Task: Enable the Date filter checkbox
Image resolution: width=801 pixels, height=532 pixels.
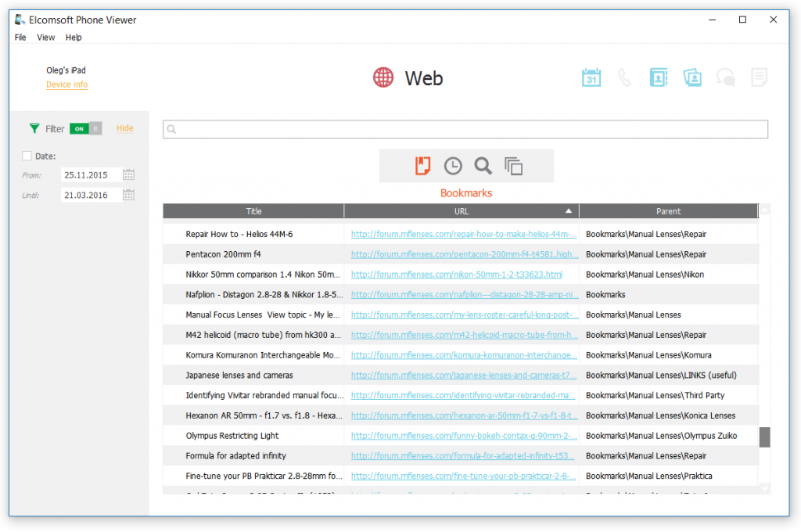Action: tap(27, 156)
